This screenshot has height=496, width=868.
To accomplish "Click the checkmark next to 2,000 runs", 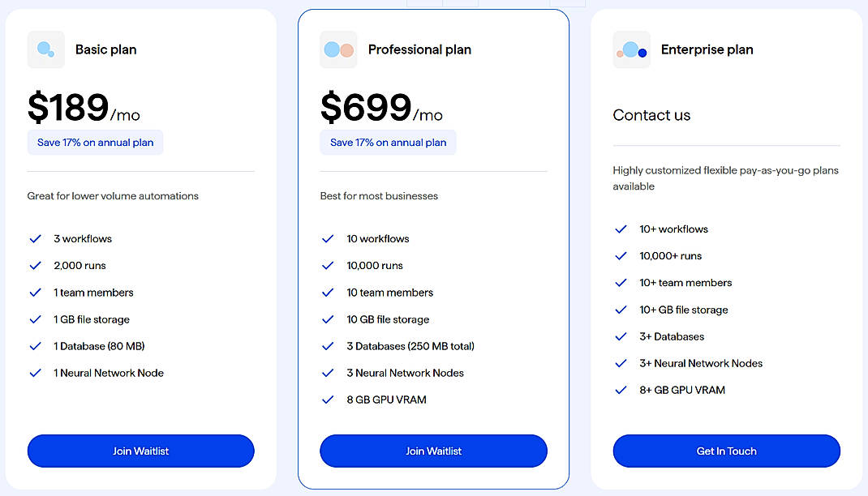I will pyautogui.click(x=35, y=265).
